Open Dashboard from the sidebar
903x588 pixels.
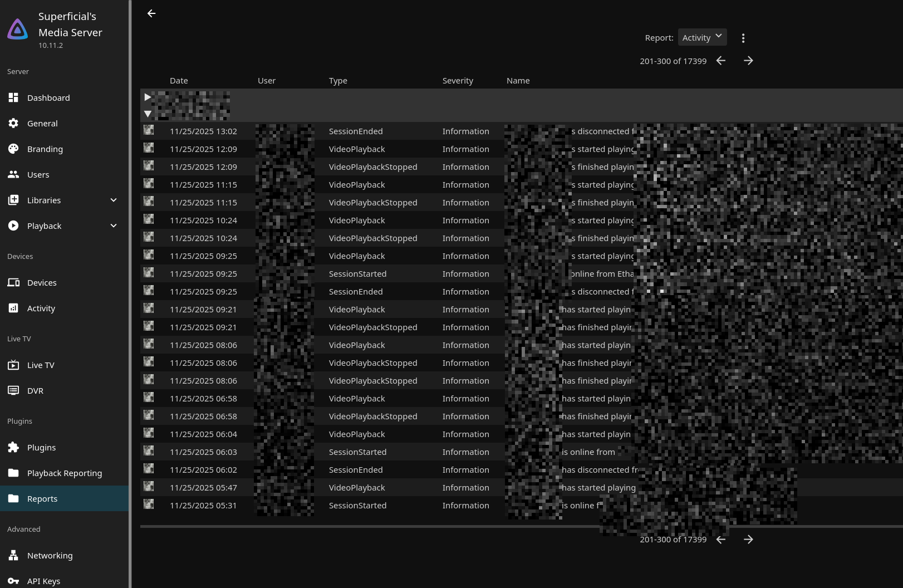click(48, 98)
